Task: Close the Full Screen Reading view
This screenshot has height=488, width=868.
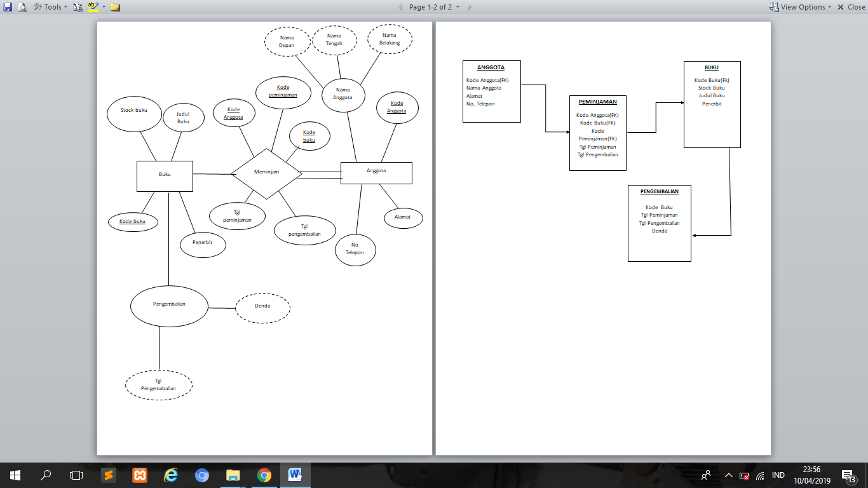Action: pos(851,7)
